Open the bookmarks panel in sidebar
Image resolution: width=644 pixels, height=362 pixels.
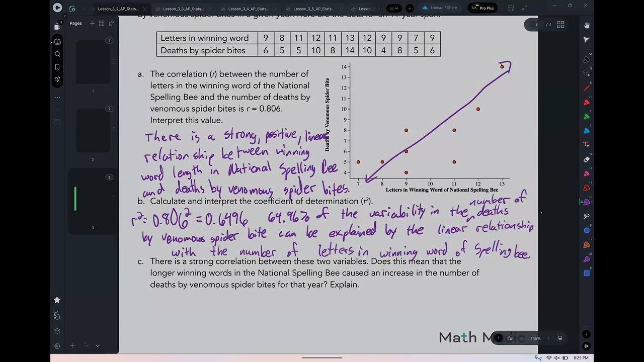[57, 67]
